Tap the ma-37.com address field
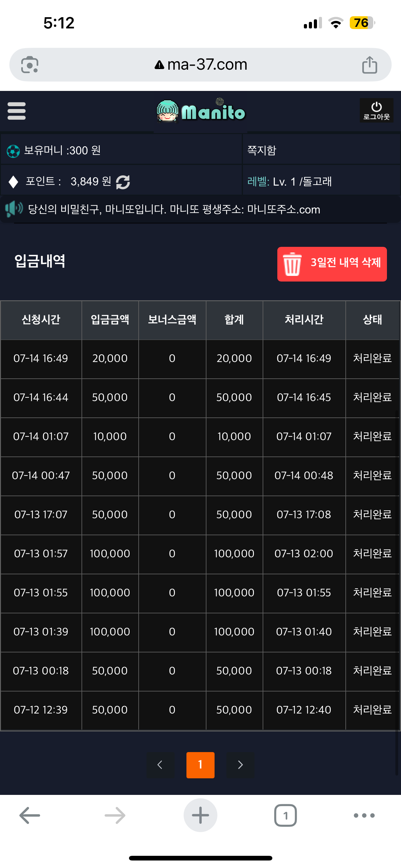 tap(201, 65)
